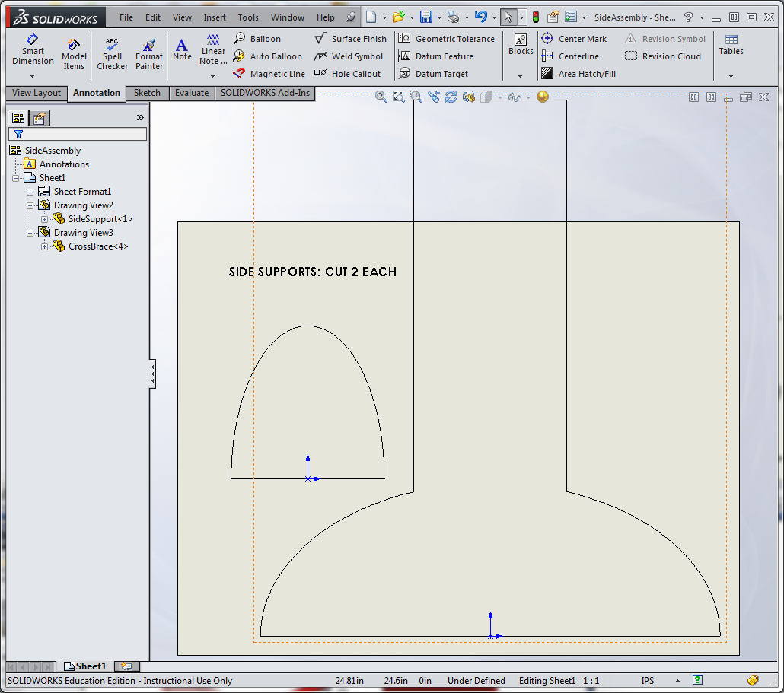Click the Open folder icon
The image size is (784, 693).
[399, 17]
